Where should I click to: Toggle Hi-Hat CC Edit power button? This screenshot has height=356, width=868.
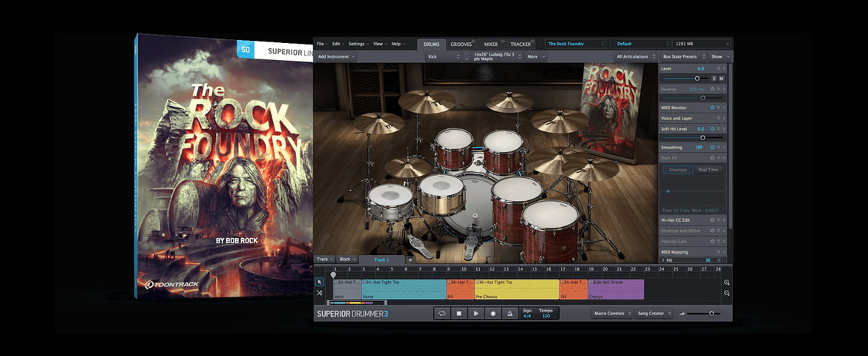pos(712,220)
